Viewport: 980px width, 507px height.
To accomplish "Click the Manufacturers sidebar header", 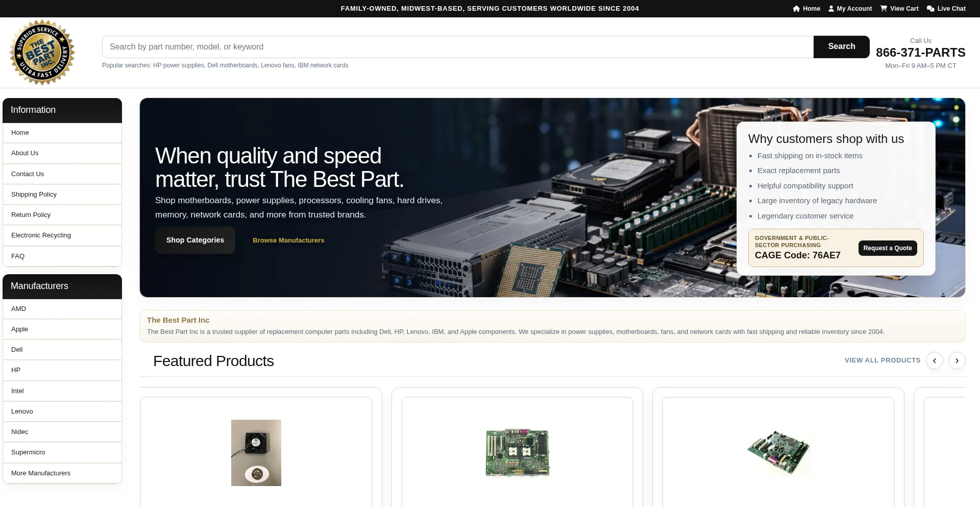I will 62,286.
